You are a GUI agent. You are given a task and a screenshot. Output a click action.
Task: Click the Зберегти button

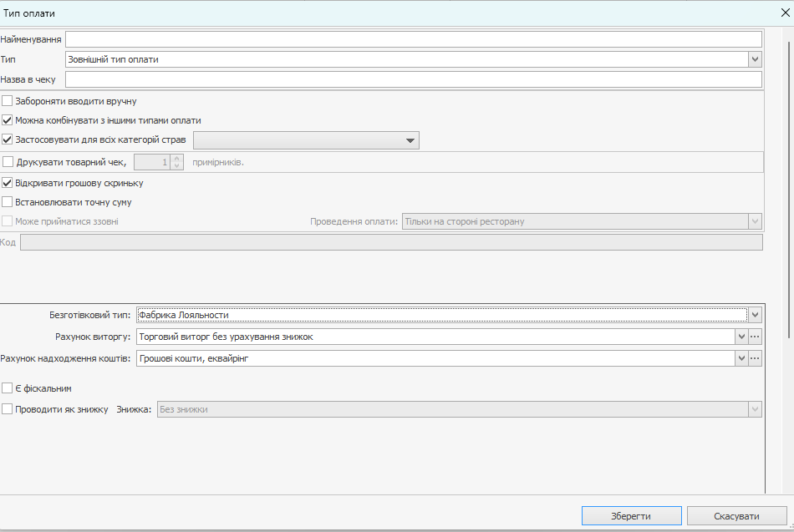tap(631, 515)
